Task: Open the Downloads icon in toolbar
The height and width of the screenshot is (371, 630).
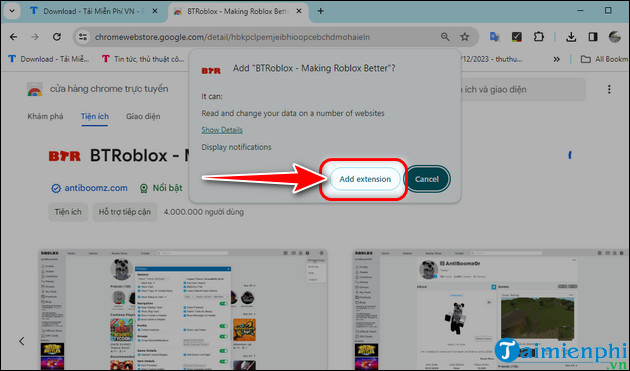Action: (x=571, y=37)
